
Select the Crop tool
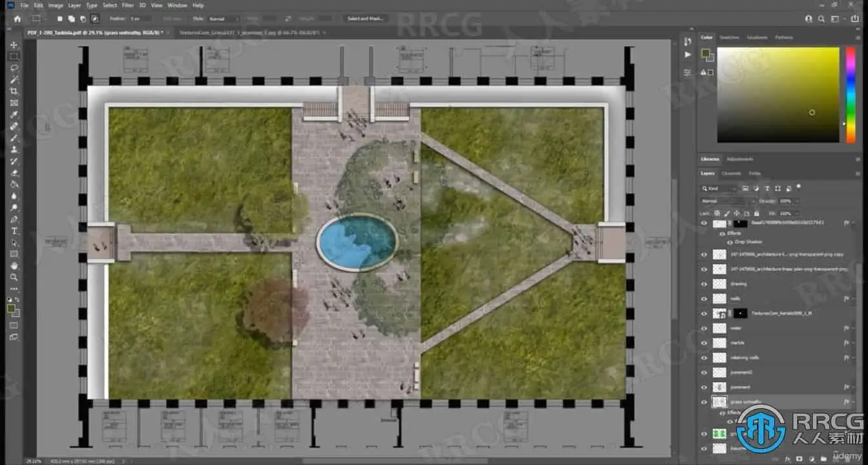(x=14, y=91)
